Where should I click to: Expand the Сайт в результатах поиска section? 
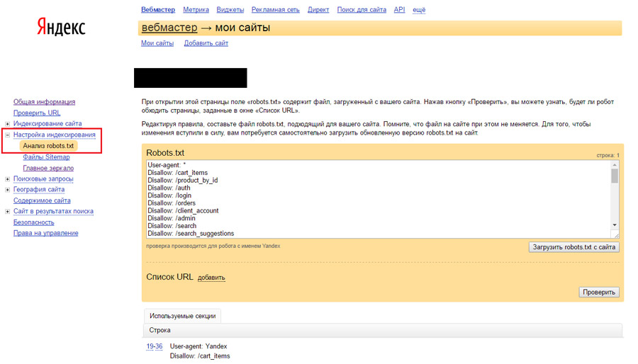(x=7, y=212)
